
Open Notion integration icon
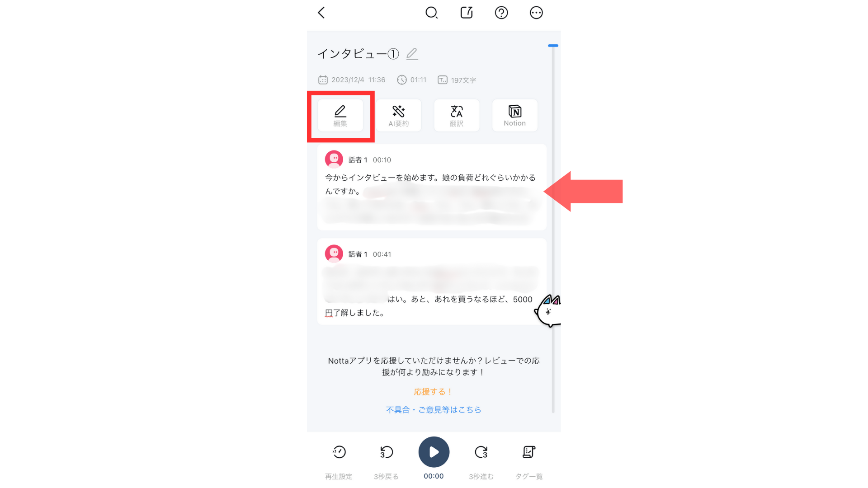click(514, 115)
